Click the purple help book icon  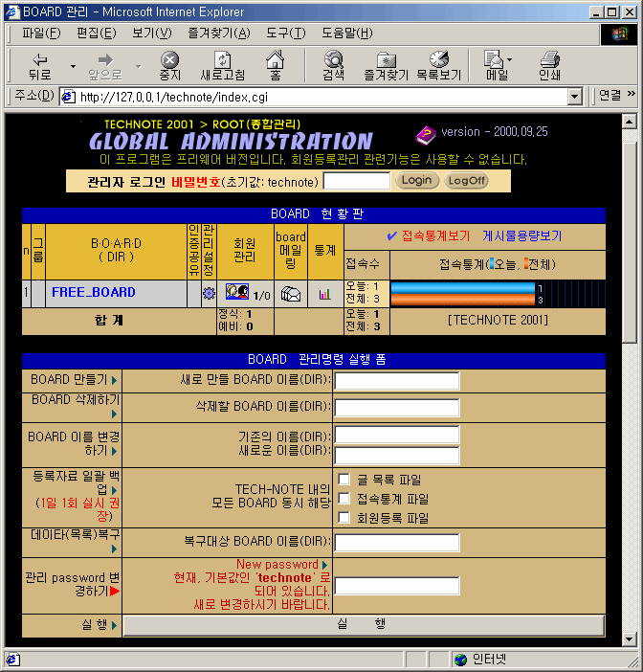point(425,135)
